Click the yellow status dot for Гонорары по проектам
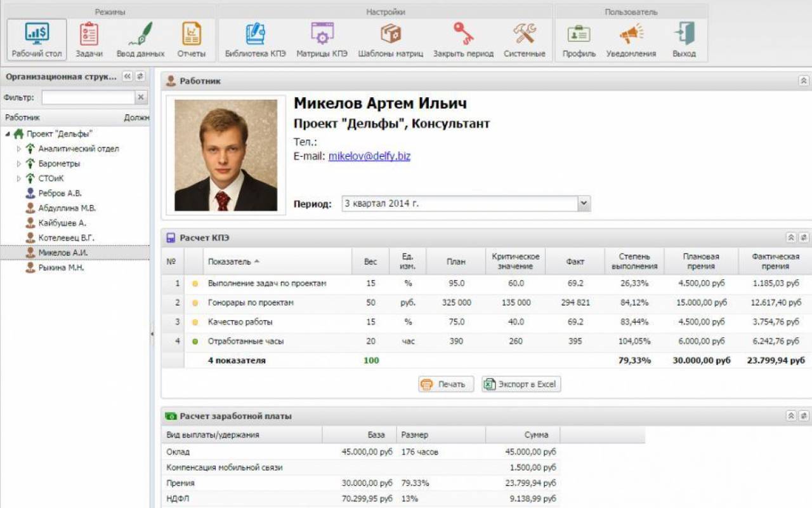Viewport: 812px width, 508px height. pyautogui.click(x=195, y=303)
